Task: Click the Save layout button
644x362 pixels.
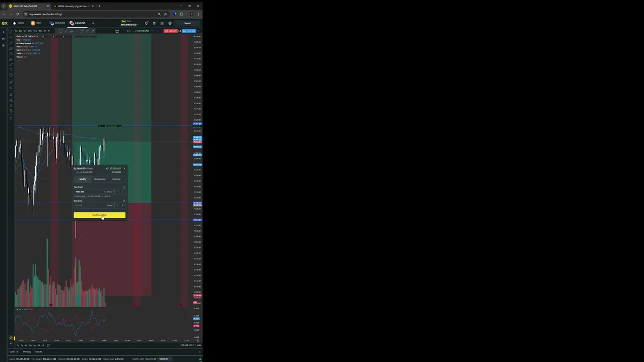Action: coord(117,31)
